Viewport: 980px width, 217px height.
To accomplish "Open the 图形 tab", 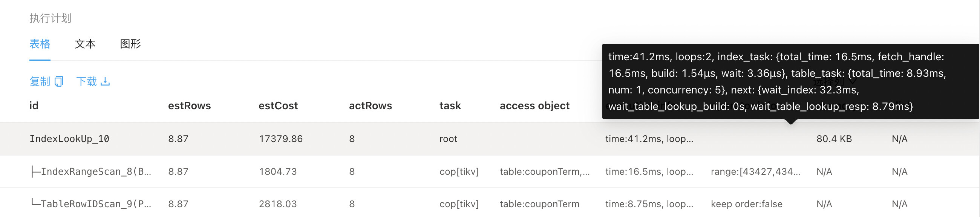I will point(130,44).
